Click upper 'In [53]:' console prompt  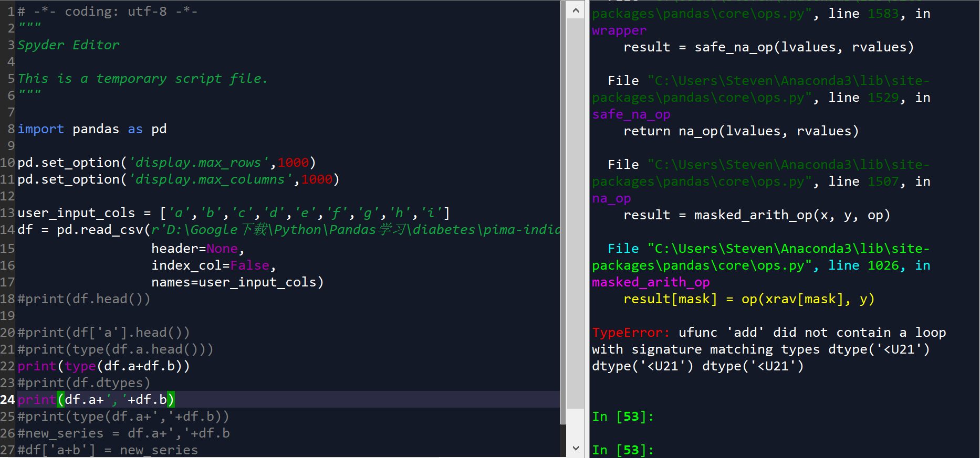click(623, 417)
